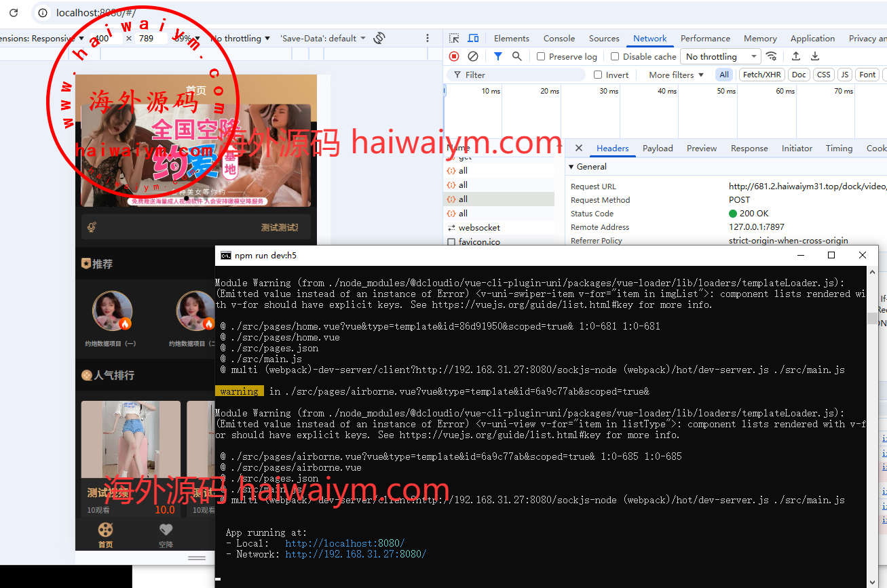Screen dimensions: 887x588
Task: Open the Payload tab of request
Action: [x=658, y=149]
